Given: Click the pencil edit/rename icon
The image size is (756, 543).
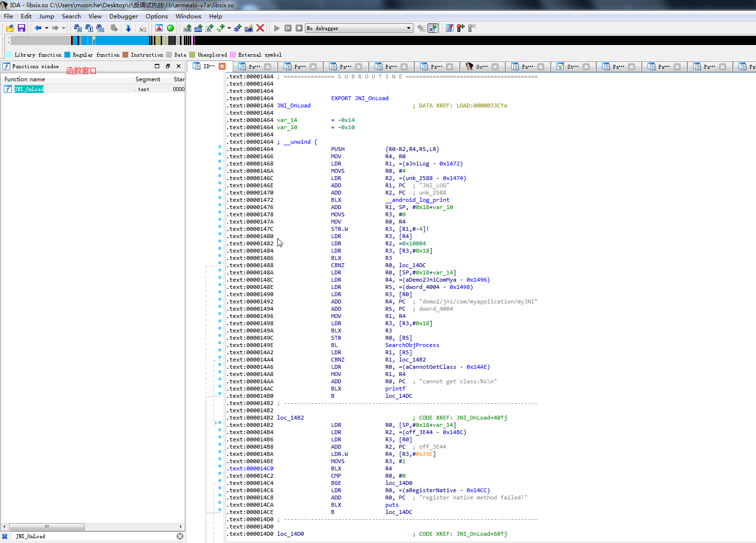Looking at the screenshot, I should (x=249, y=28).
